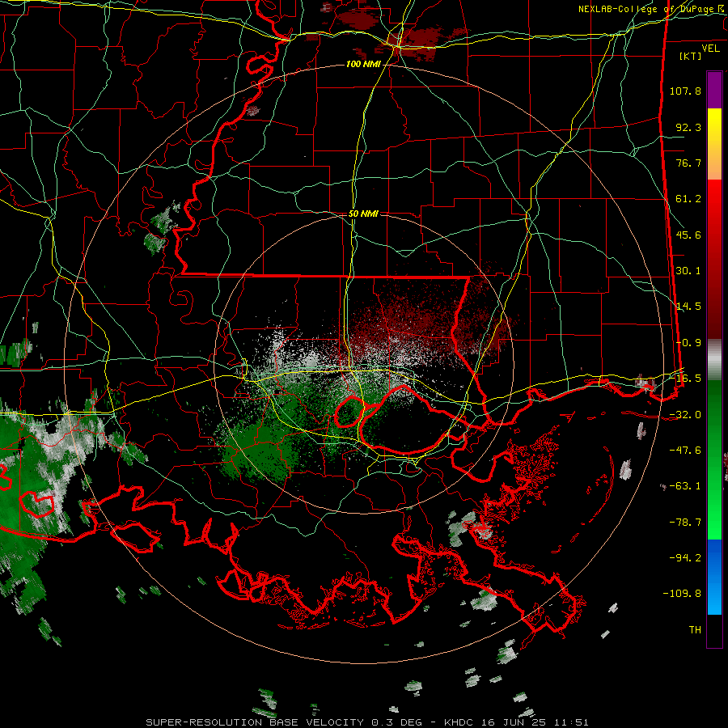Click the blue segment of velocity color bar
Viewport: 728px width, 728px height.
[714, 577]
